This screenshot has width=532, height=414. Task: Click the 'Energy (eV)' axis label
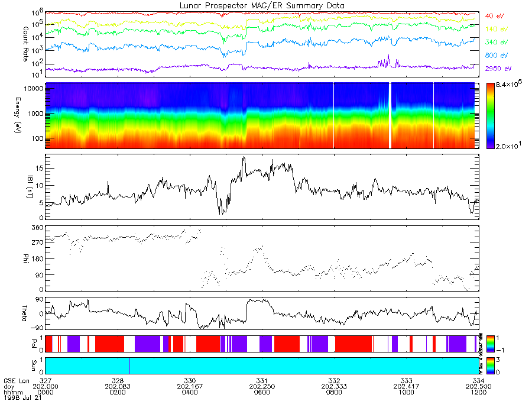(x=18, y=115)
